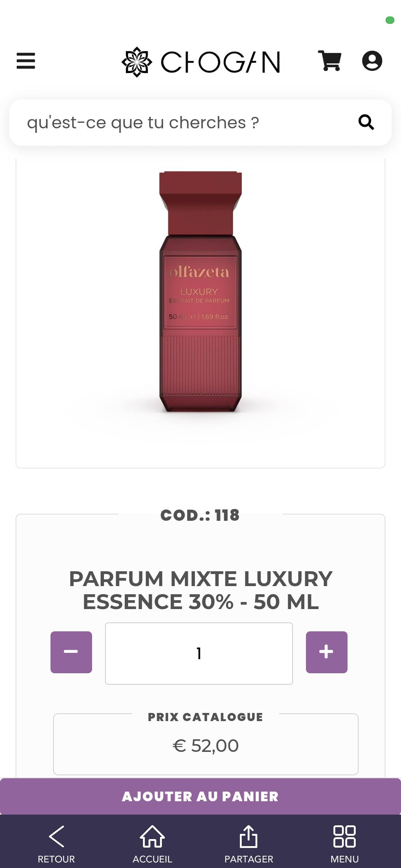Click the magnifying glass search icon
401x868 pixels.
[x=366, y=122]
